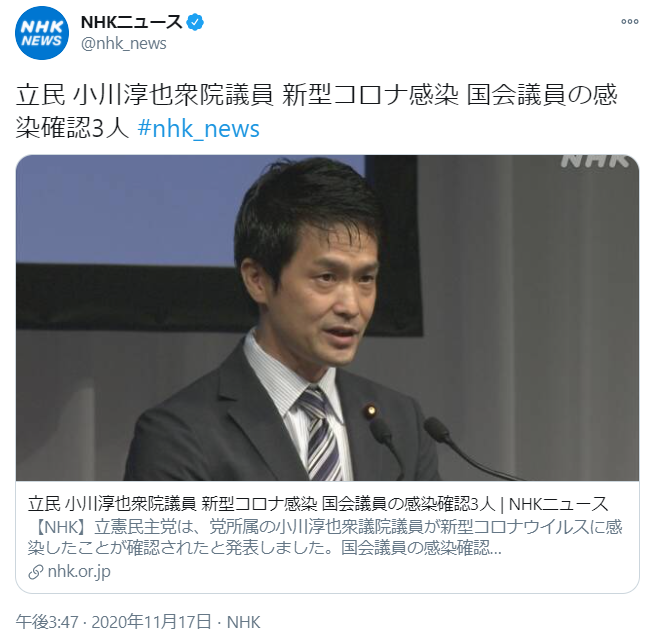The height and width of the screenshot is (634, 651).
Task: Click the NHK watermark on the photo
Action: 595,161
